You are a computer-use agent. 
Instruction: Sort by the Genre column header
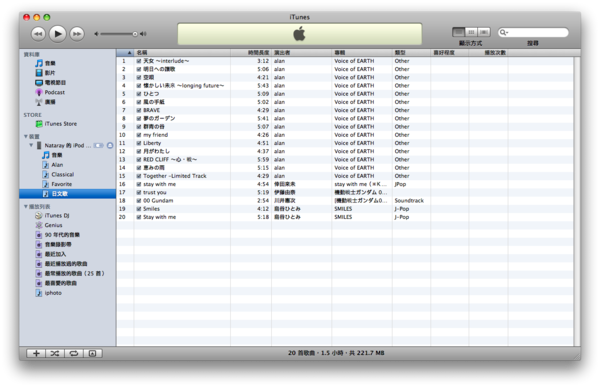point(411,52)
